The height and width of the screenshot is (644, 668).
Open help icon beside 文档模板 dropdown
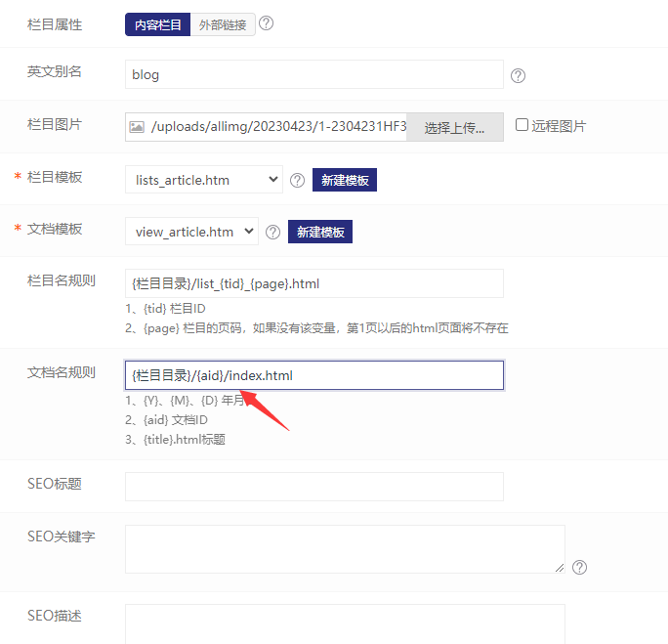[273, 233]
